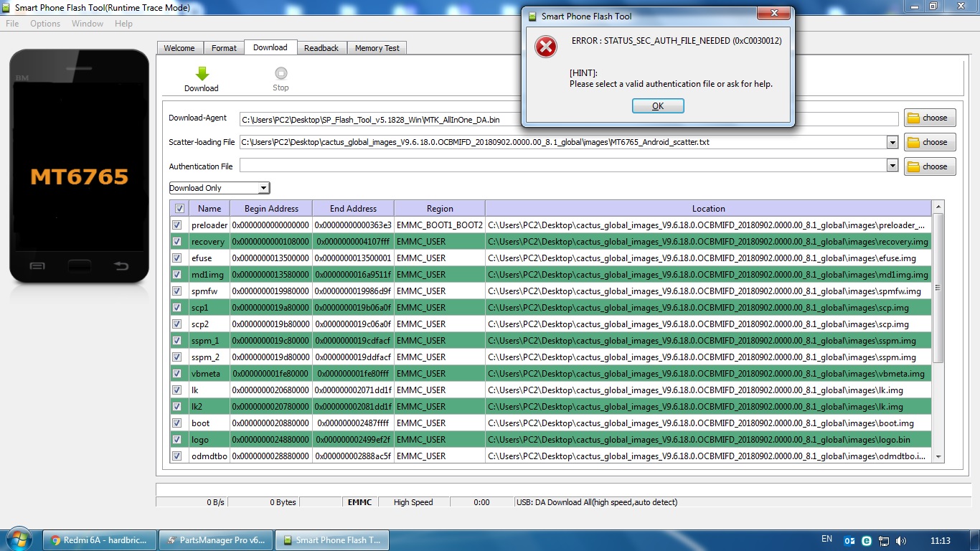Open the File menu

tap(12, 24)
